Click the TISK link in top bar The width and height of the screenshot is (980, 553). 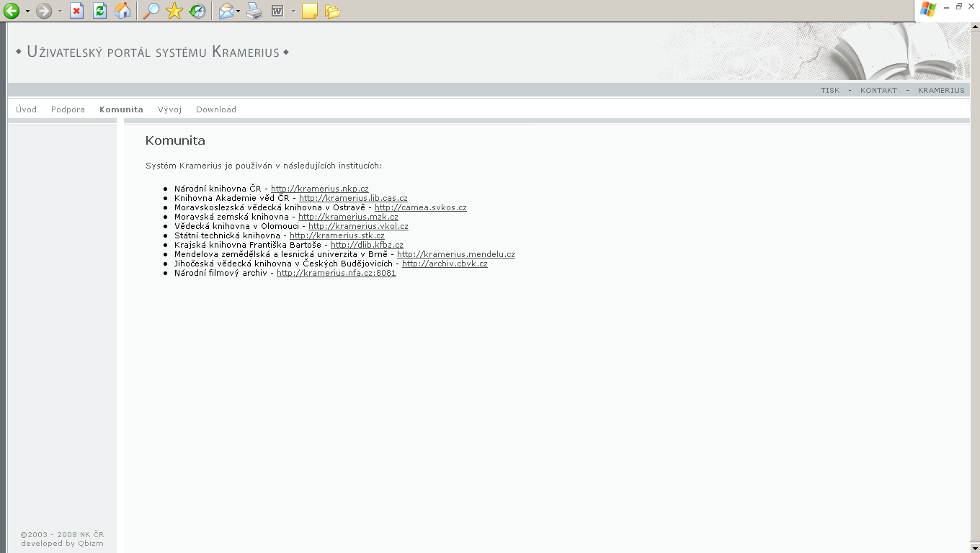[830, 91]
